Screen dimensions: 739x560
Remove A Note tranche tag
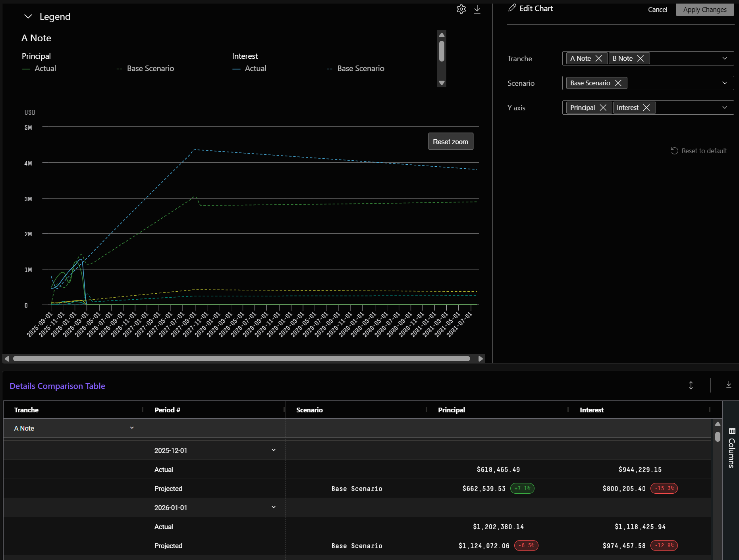599,58
